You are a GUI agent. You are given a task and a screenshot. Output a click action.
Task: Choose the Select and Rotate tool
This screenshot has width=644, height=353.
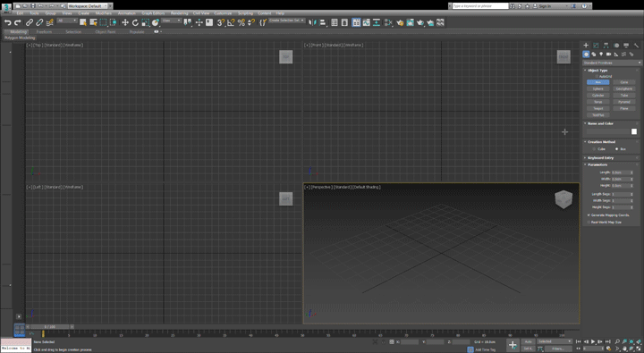click(135, 22)
